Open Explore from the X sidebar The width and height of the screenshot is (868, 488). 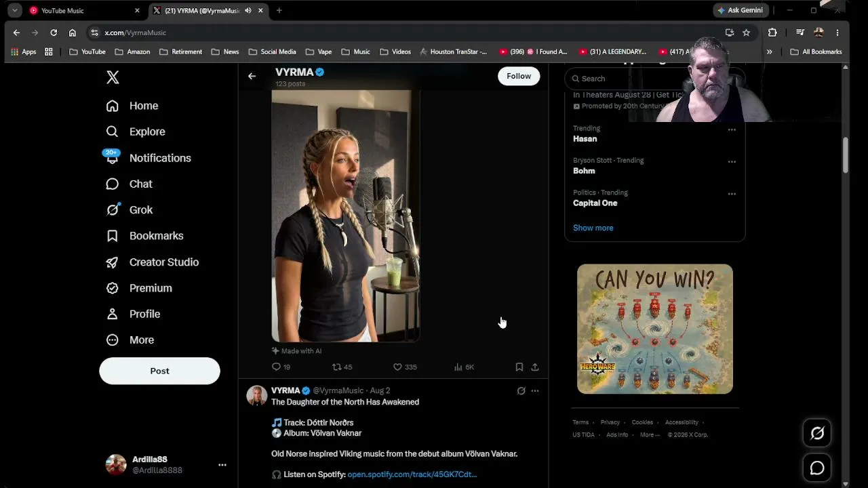coord(136,131)
